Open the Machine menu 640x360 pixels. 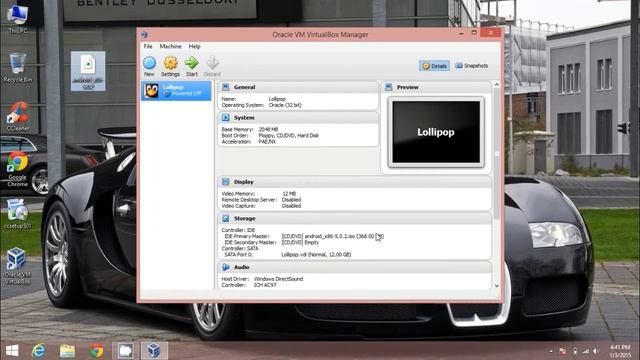coord(171,47)
